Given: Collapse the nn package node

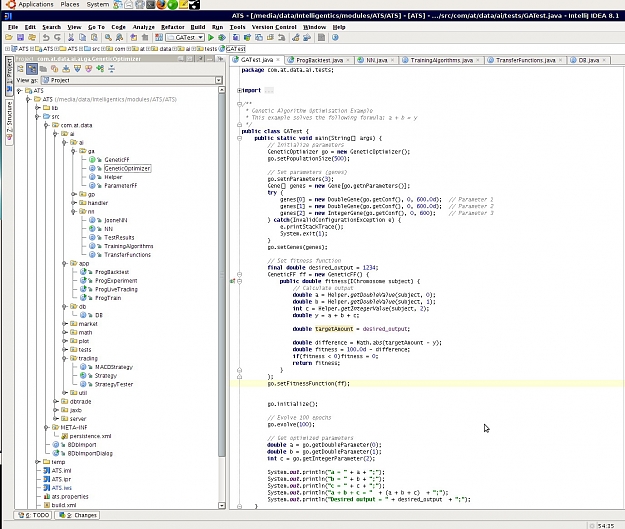Looking at the screenshot, I should [74, 212].
